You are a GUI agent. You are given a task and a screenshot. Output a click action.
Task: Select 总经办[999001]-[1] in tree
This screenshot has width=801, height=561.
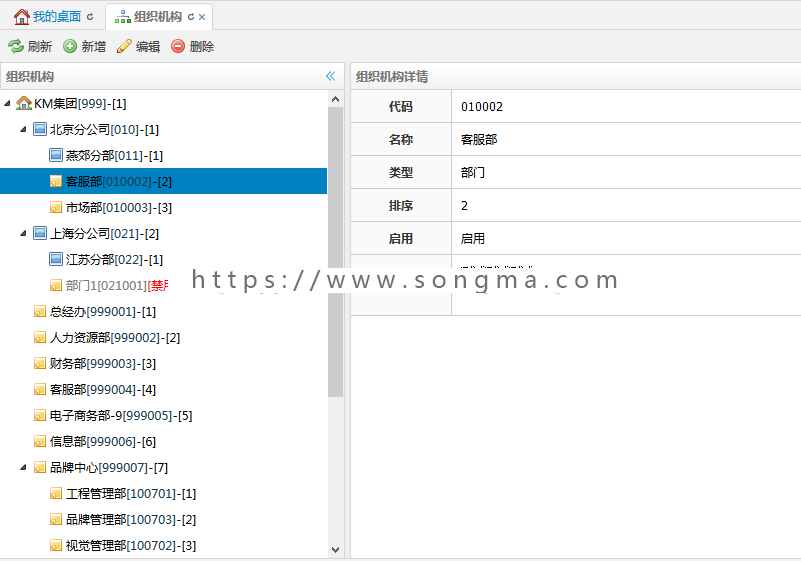coord(103,312)
